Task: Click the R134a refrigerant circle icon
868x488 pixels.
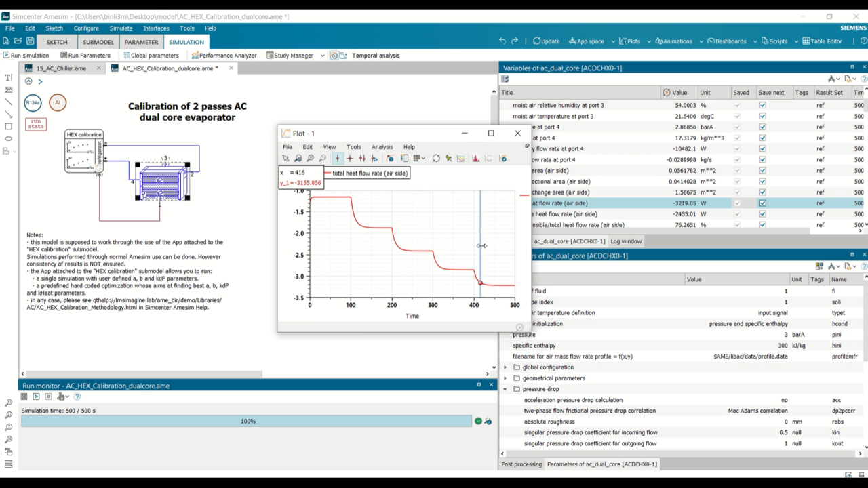Action: point(33,103)
